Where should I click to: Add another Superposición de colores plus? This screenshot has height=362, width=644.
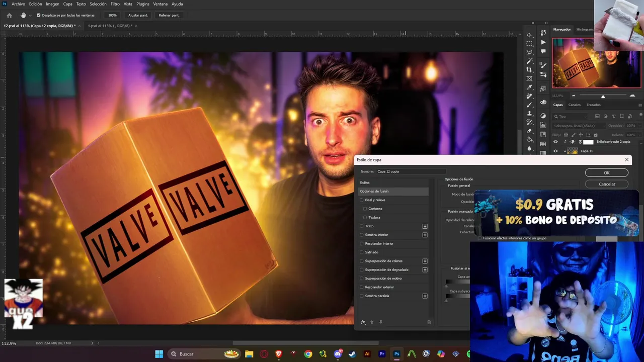pos(425,261)
